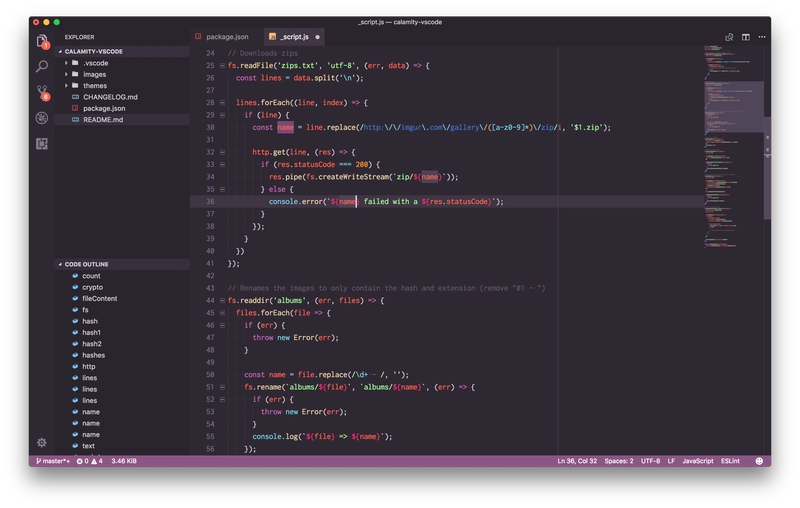Expand the .vscode folder
Screen dimensions: 800x508
click(66, 63)
